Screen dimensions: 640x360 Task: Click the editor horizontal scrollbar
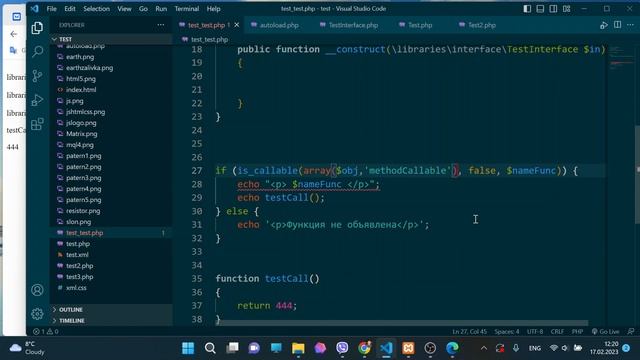point(402,322)
